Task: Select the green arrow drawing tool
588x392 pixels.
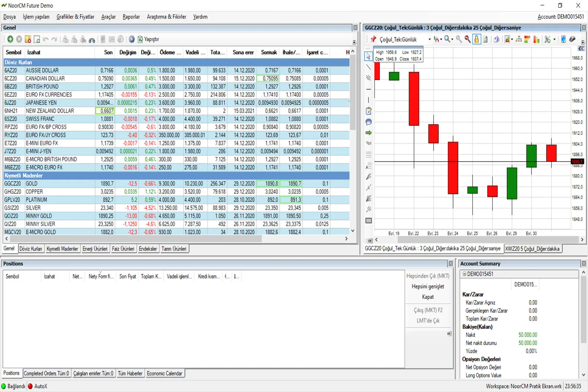Action: [368, 133]
